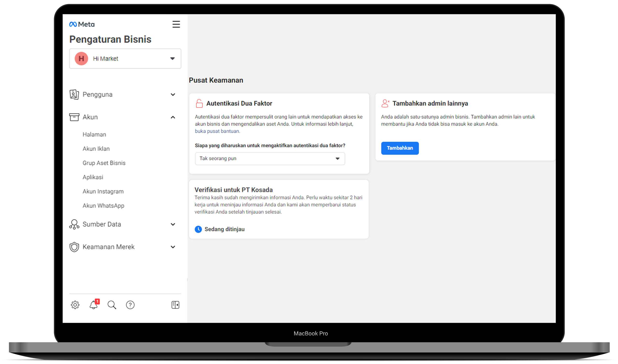Follow the buka pusat bantuan link
This screenshot has width=618, height=364.
(218, 131)
